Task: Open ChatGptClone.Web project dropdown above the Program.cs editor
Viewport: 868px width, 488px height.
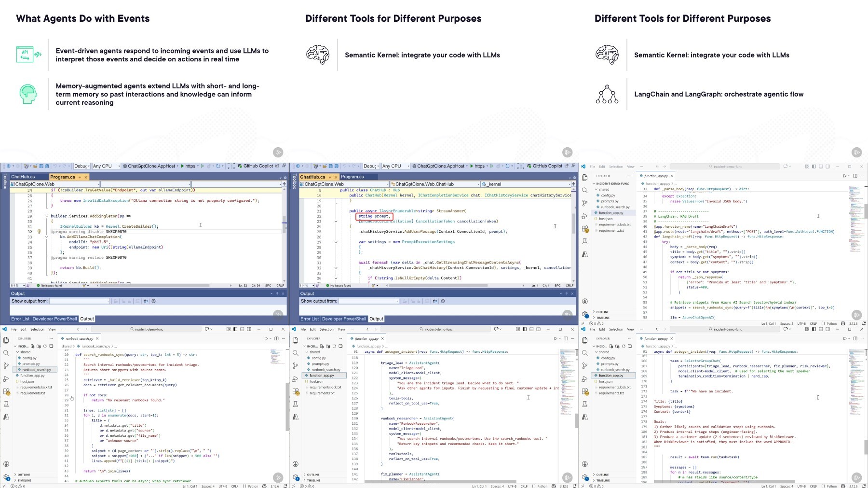Action: (x=55, y=184)
